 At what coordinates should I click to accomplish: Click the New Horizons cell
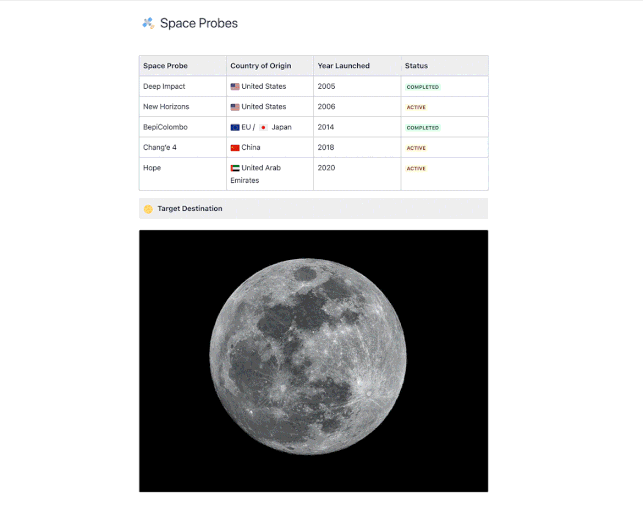click(x=182, y=107)
